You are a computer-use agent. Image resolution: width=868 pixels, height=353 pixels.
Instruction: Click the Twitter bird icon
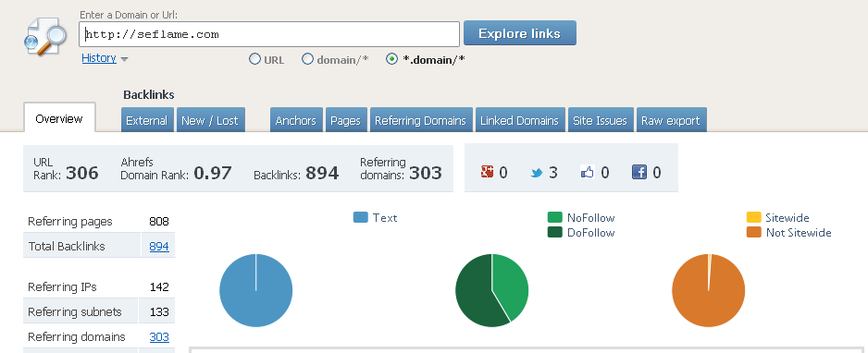(x=537, y=173)
